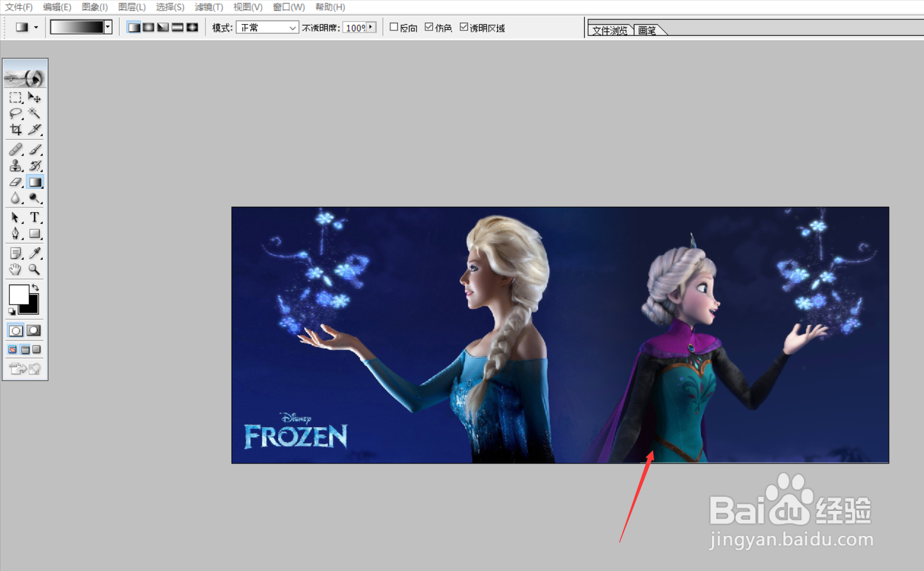
Task: Choose Full Screen mode
Action: click(37, 349)
